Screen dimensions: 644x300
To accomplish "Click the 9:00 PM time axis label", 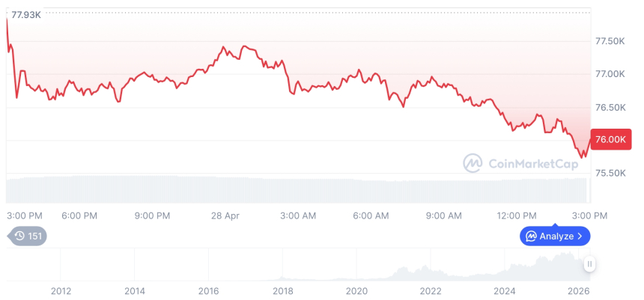I will pos(153,215).
